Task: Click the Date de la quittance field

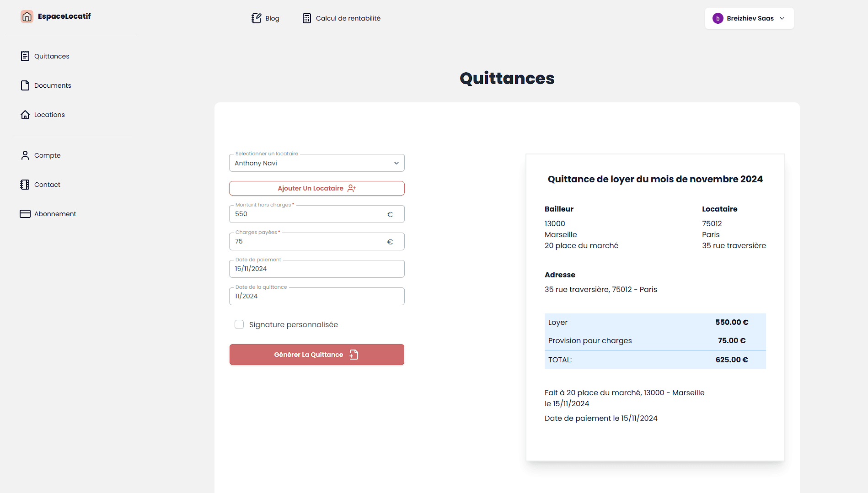Action: (x=316, y=296)
